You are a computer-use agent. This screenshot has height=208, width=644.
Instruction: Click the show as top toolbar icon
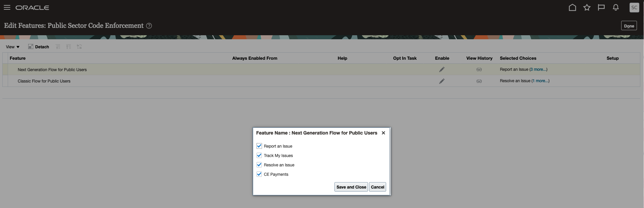click(x=79, y=47)
